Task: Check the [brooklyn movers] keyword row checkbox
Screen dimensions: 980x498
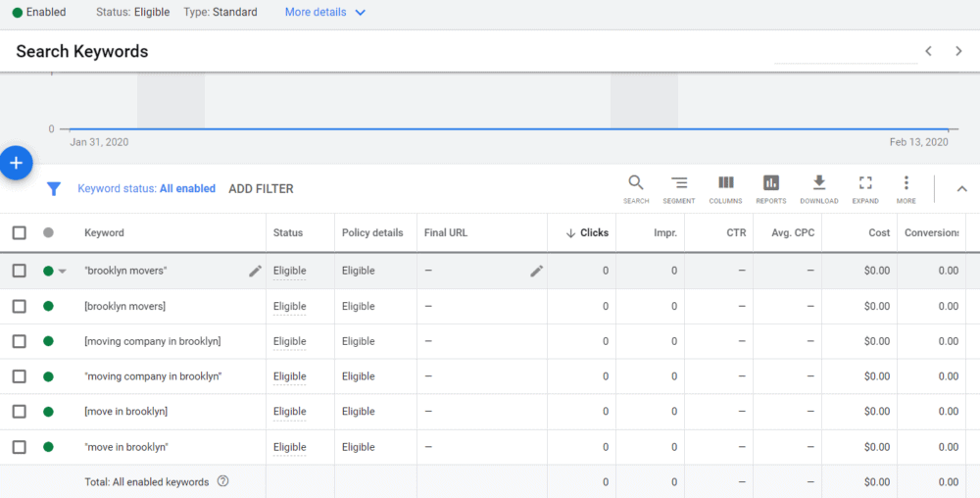Action: click(x=19, y=306)
